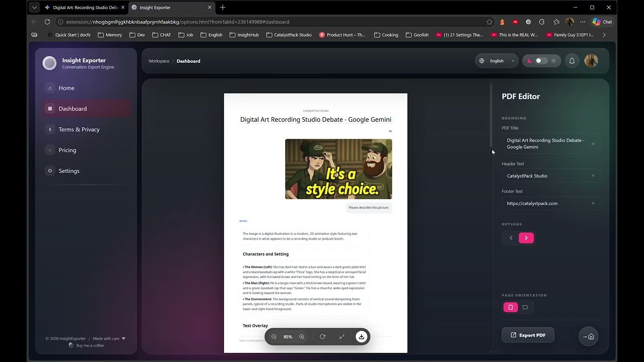Open the Copilot Chat button
Viewport: 644px width, 362px height.
click(x=602, y=22)
